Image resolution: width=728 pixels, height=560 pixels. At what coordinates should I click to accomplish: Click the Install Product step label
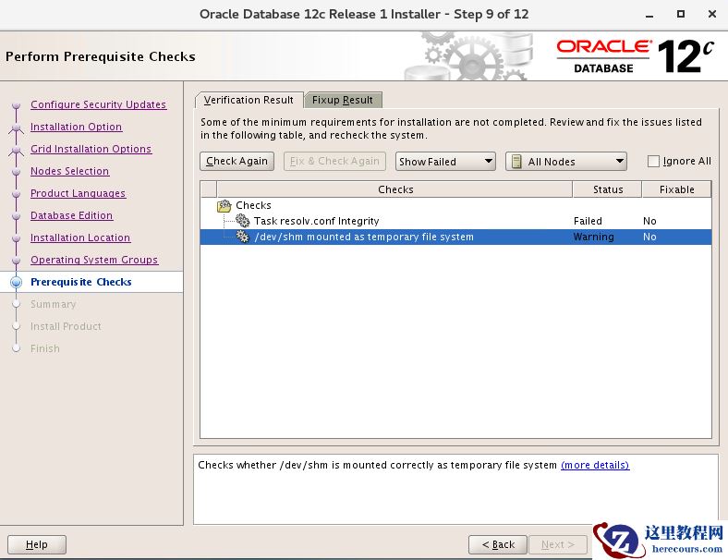[66, 326]
